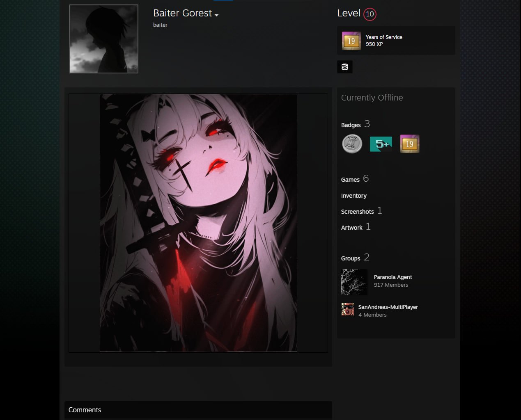Click the Badges count number 3

pos(367,124)
